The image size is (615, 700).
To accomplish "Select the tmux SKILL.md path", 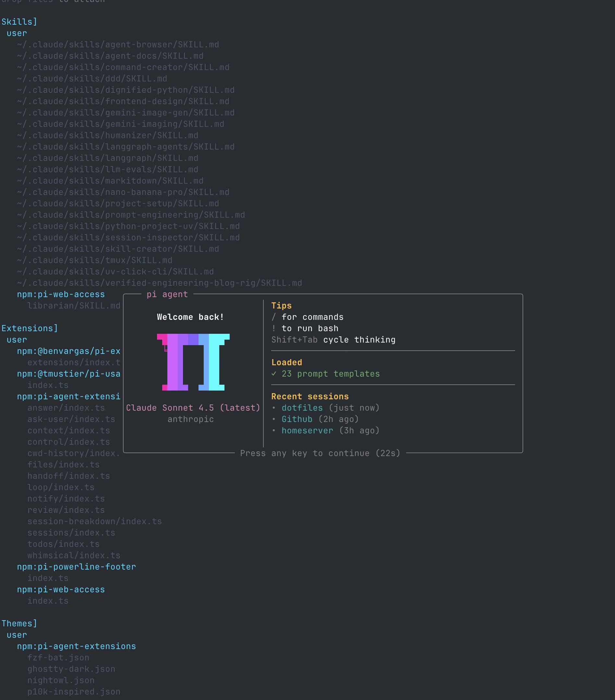I will (95, 260).
